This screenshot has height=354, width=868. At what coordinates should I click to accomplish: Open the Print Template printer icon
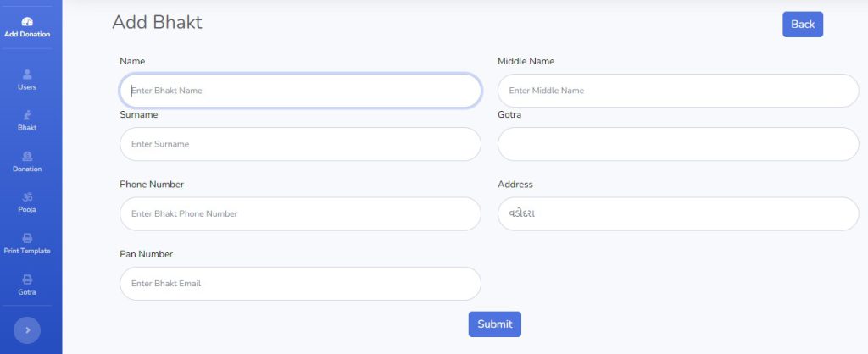[27, 238]
